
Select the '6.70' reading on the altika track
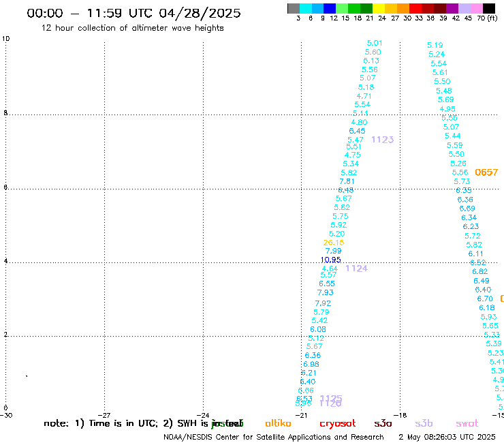485,299
